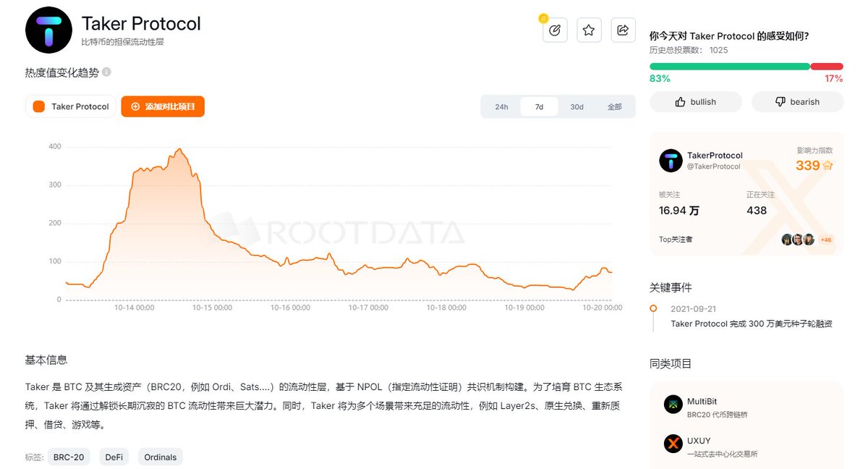Open TakerProtocol Twitter avatar in card
Image resolution: width=868 pixels, height=469 pixels.
[671, 161]
